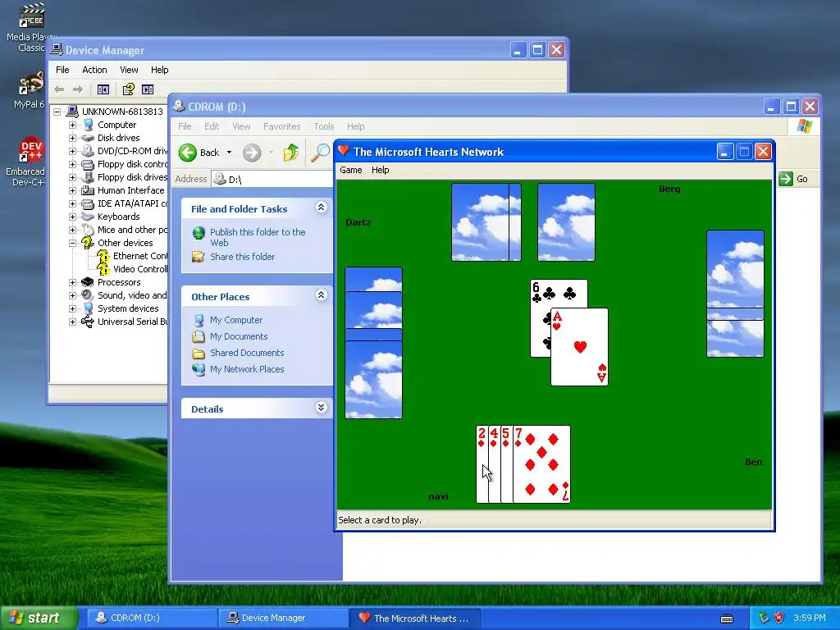The height and width of the screenshot is (630, 840).
Task: Click the rightmost Device Manager toolbar icon
Action: [148, 89]
